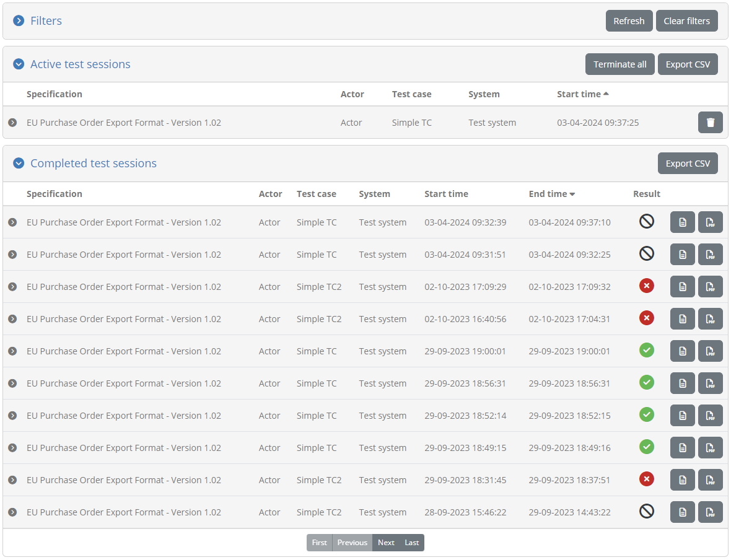Export PDF for session ending 17:09:32
Viewport: 731px width, 560px height.
[710, 287]
